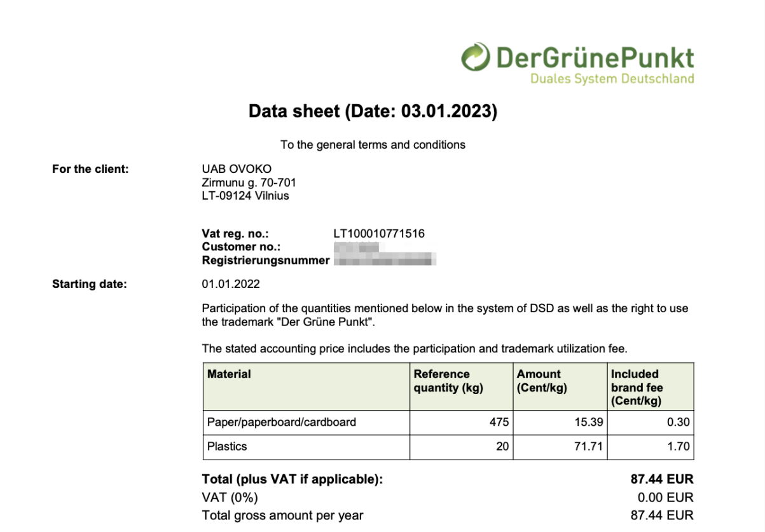Click the green circular arrows logo icon

(x=476, y=58)
